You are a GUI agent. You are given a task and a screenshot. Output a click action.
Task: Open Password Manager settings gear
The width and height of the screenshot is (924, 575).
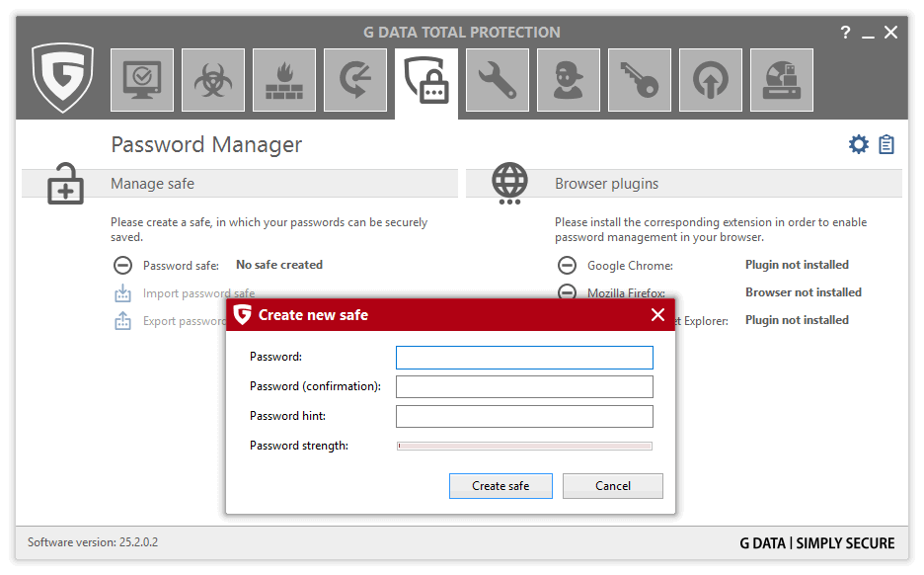859,144
